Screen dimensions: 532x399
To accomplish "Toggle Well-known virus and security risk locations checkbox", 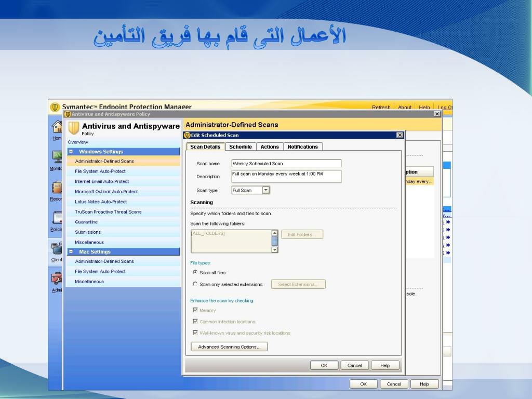I will pyautogui.click(x=195, y=332).
